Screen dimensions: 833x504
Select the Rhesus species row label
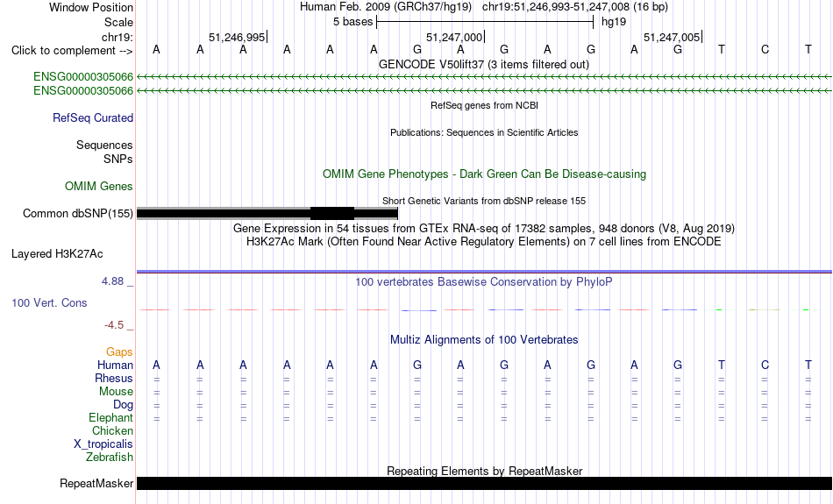coord(114,378)
